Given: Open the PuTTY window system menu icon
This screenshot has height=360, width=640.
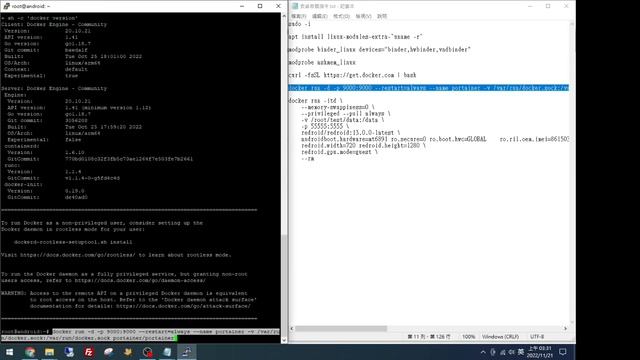Looking at the screenshot, I should (6, 6).
